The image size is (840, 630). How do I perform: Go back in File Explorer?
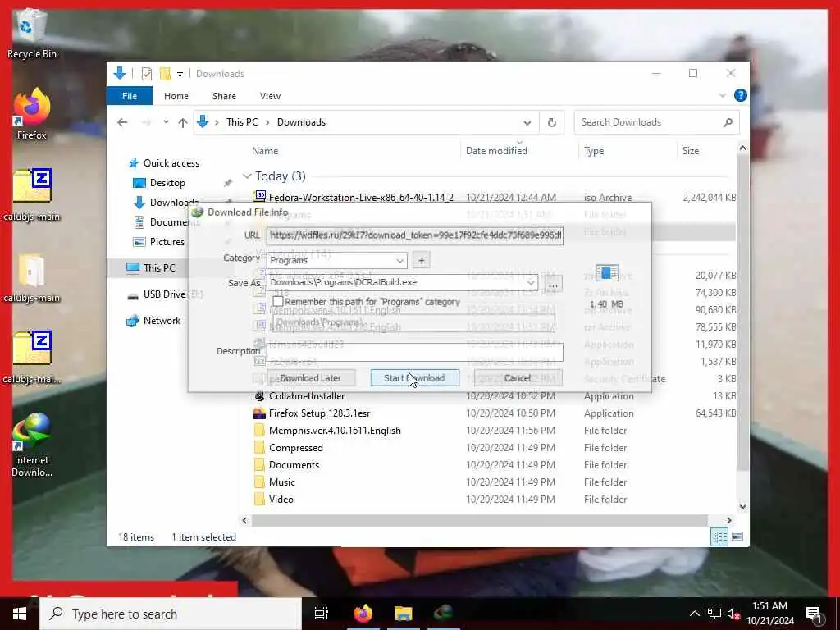(x=122, y=122)
